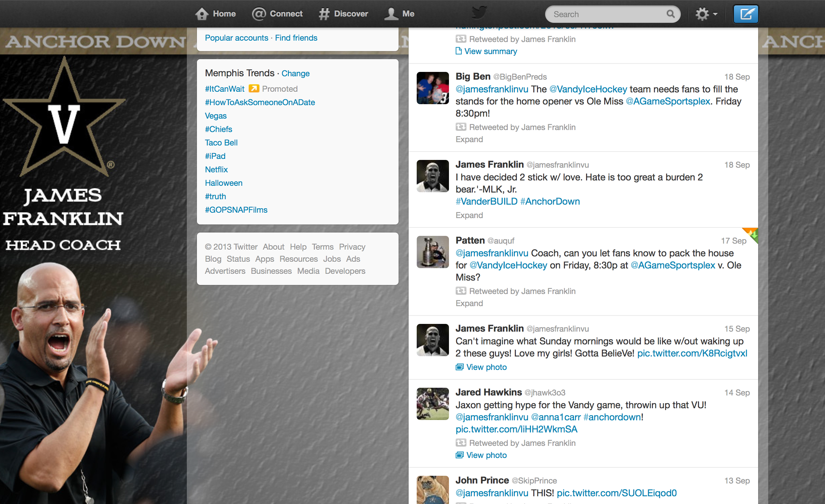This screenshot has width=825, height=504.
Task: Open the About footer link
Action: [x=274, y=247]
